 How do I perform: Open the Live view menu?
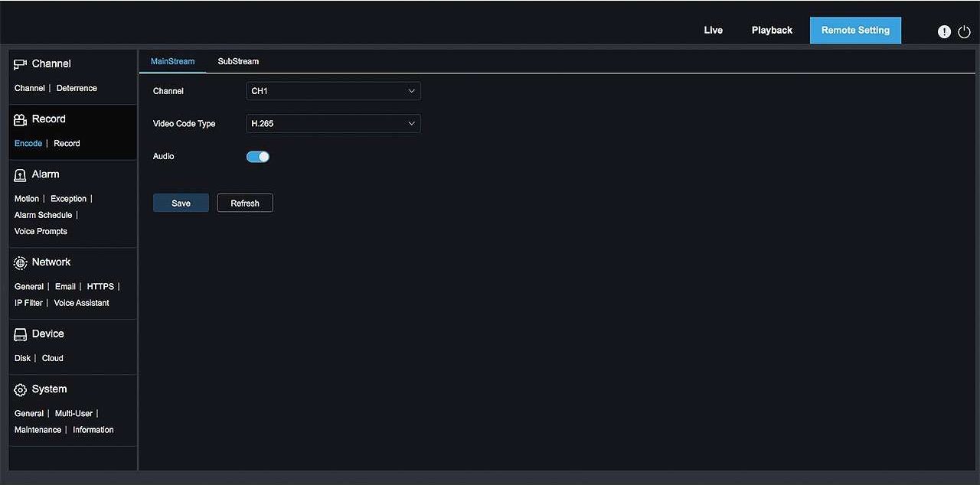click(x=713, y=30)
